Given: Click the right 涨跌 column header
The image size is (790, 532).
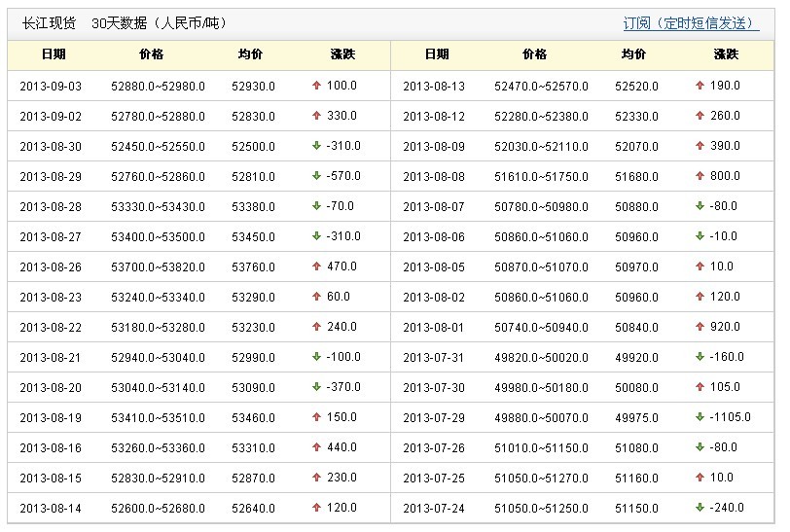Looking at the screenshot, I should [726, 54].
